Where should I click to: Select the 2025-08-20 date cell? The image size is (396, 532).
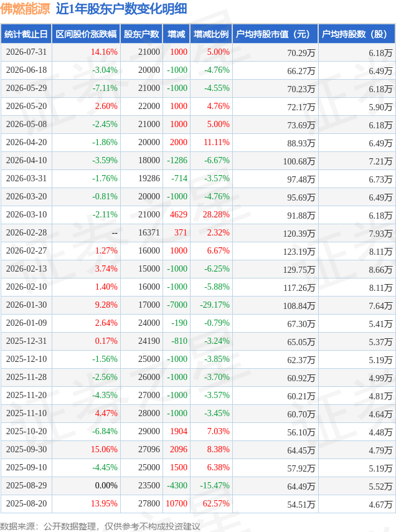[26, 503]
